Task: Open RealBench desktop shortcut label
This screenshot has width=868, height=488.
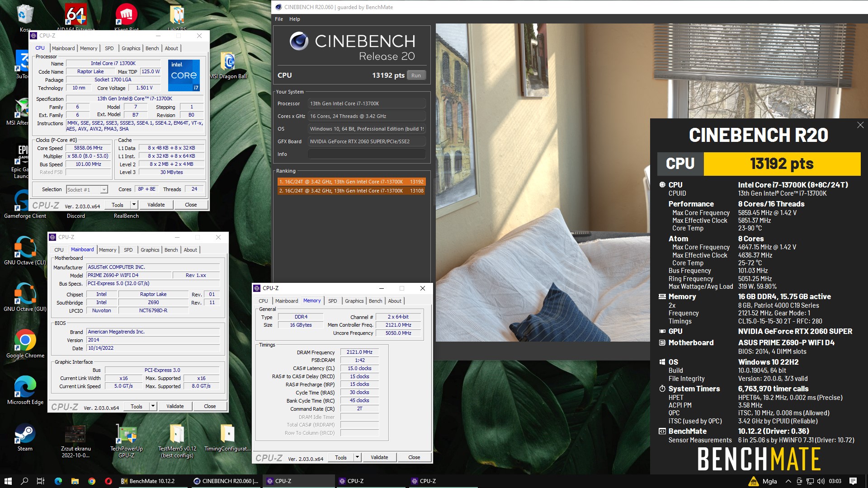Action: (126, 216)
